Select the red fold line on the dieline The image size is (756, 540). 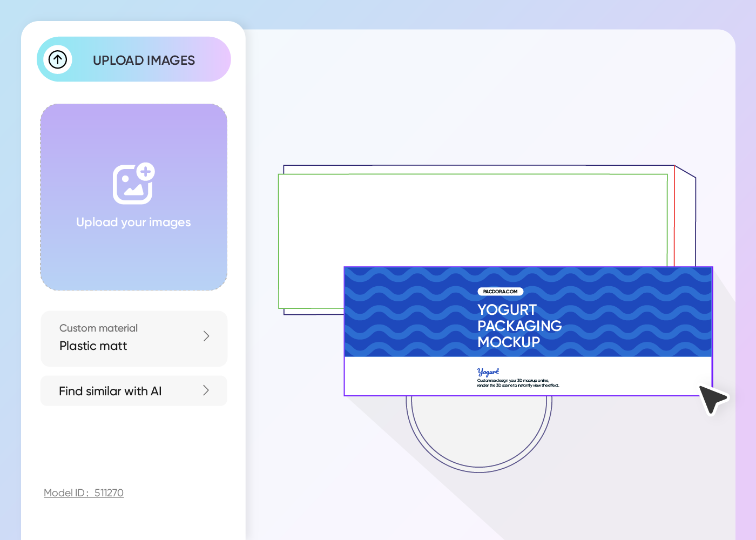674,216
